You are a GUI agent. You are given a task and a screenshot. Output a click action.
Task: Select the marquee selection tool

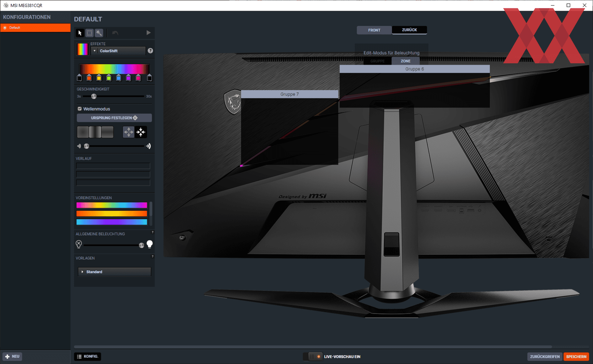[90, 33]
